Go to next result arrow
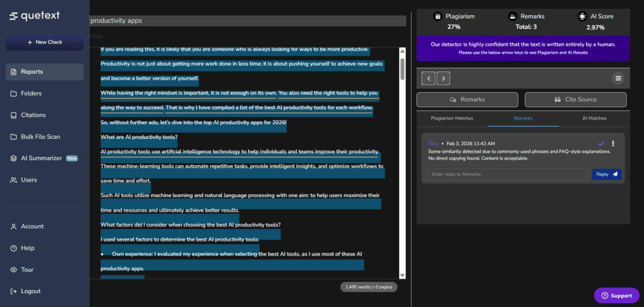 [x=443, y=78]
